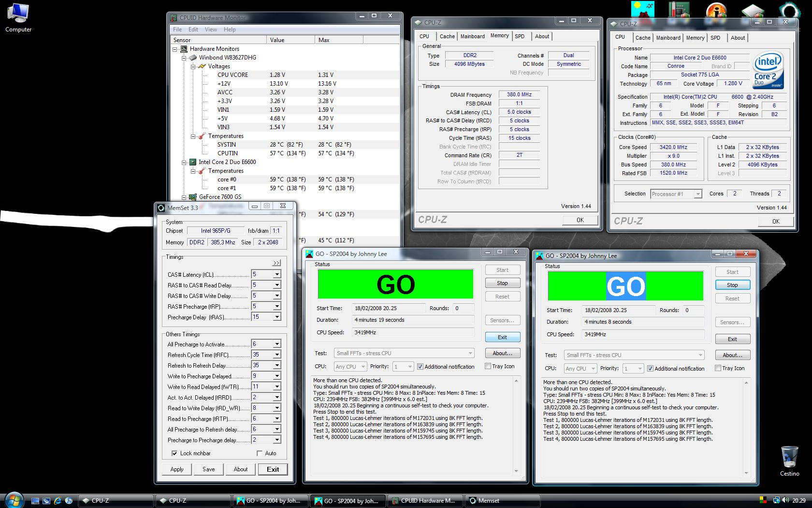
Task: Switch to SPD tab in CPU-Z Memory window
Action: 520,36
